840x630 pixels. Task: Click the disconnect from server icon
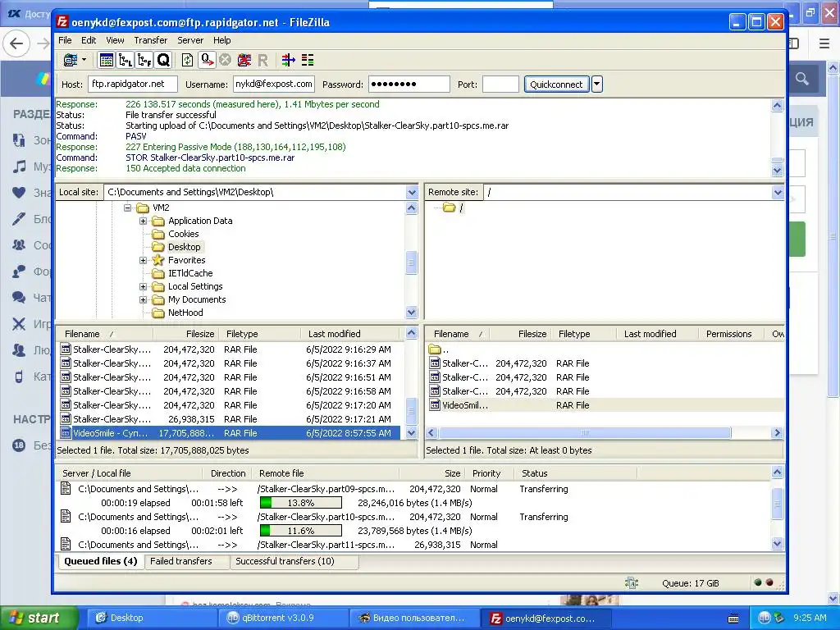click(244, 60)
